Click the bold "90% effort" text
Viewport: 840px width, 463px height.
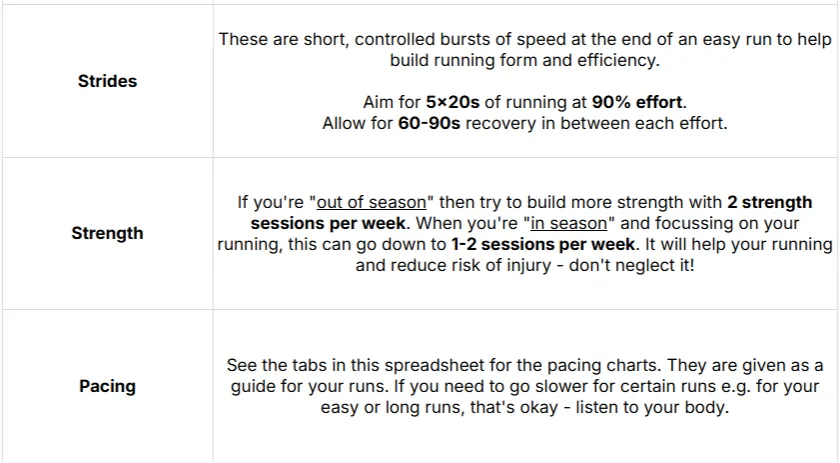637,102
